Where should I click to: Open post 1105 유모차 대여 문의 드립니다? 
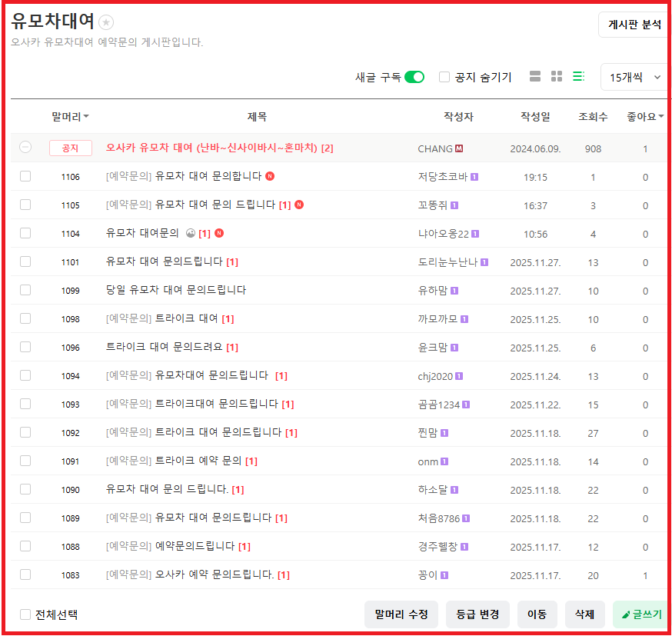pos(215,205)
